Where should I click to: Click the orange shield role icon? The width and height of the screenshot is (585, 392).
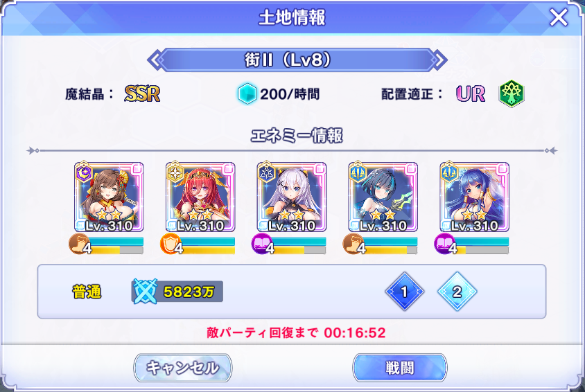(170, 244)
